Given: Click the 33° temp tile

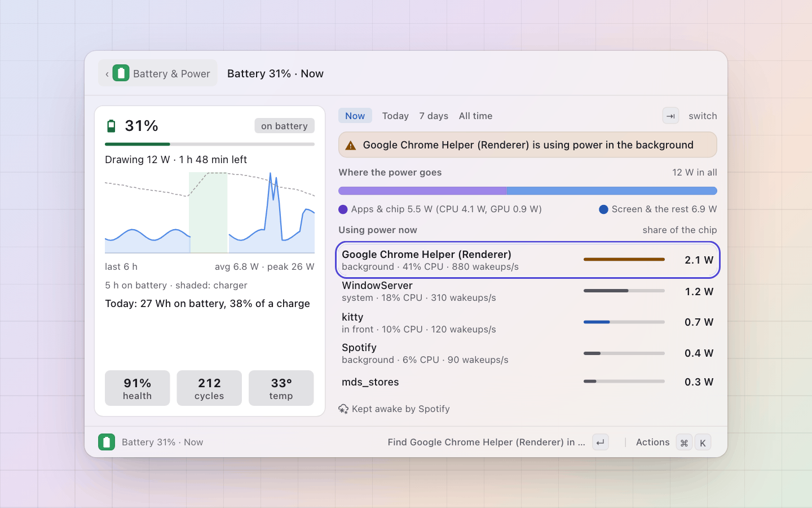Looking at the screenshot, I should tap(281, 388).
